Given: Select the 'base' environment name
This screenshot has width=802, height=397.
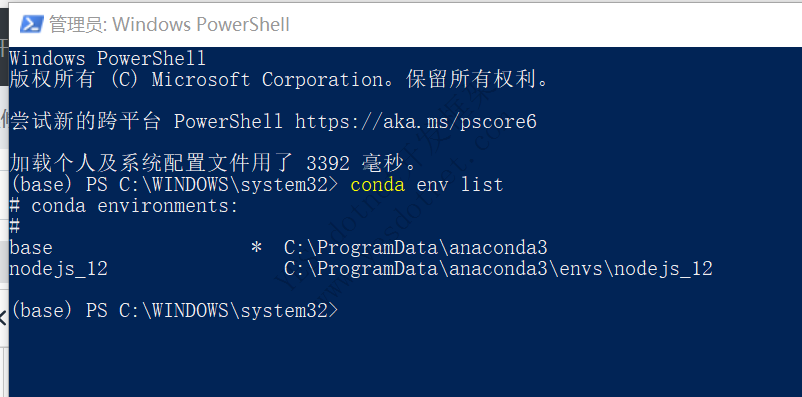Looking at the screenshot, I should (31, 248).
